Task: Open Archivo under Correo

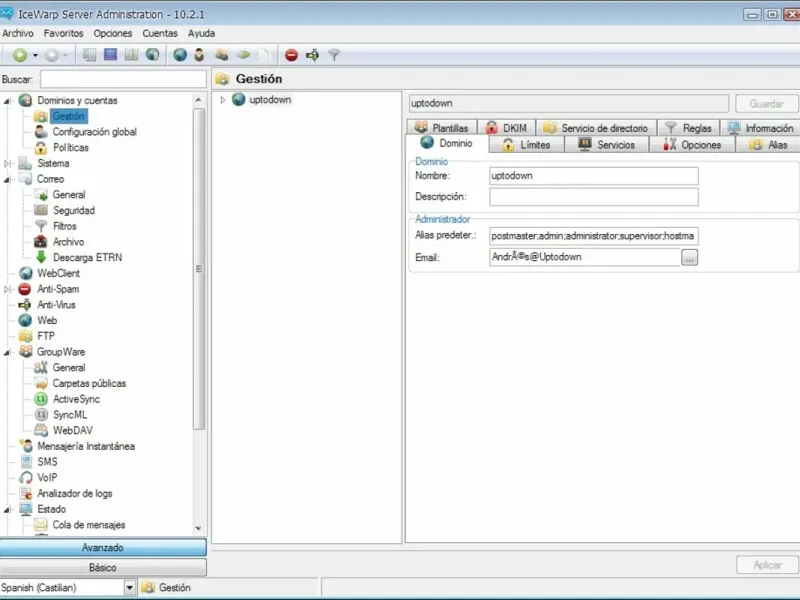Action: point(68,242)
